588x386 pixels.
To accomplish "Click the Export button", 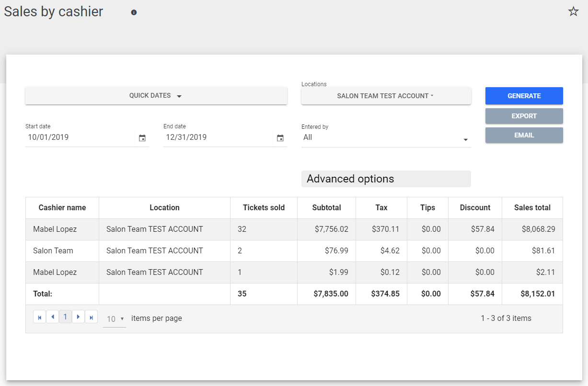I will pyautogui.click(x=524, y=116).
